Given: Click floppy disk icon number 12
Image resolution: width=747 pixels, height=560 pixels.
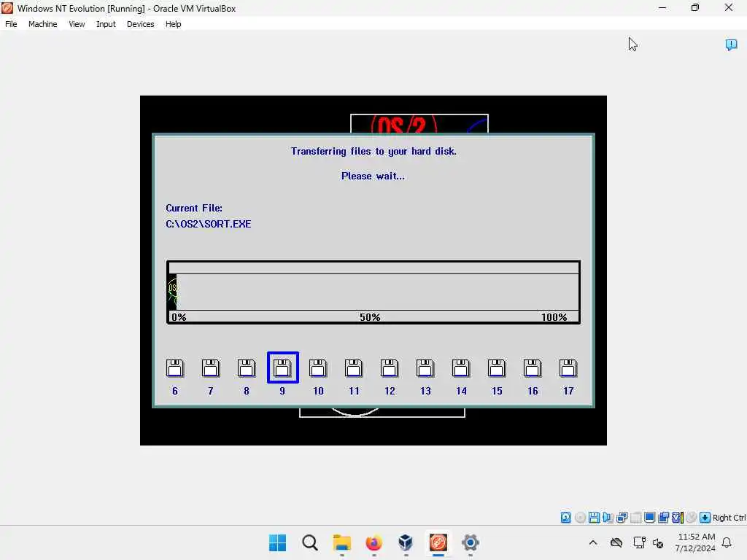Looking at the screenshot, I should tap(390, 368).
